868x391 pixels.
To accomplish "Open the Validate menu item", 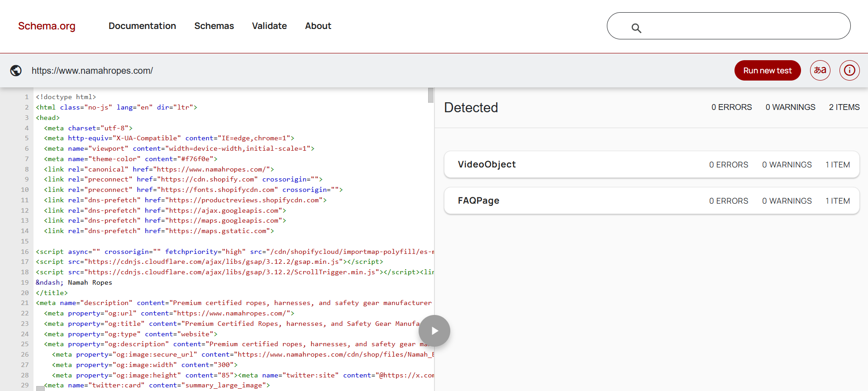I will tap(269, 26).
